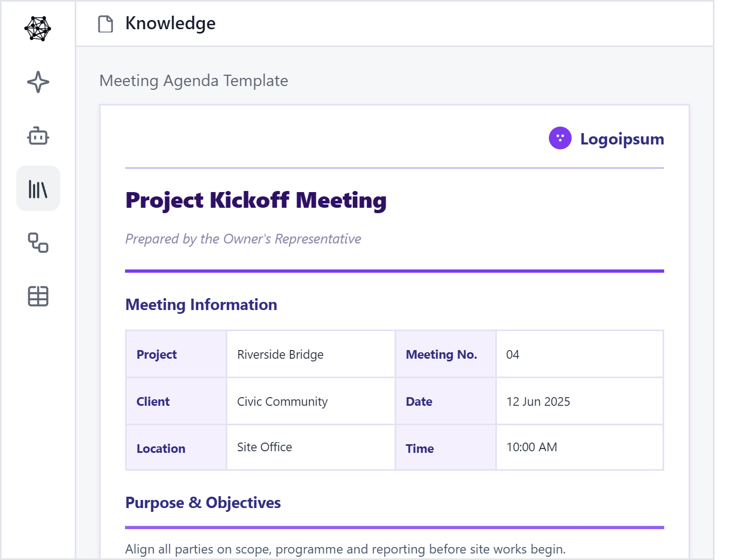Open the sparkle AI assistant icon
747x560 pixels.
38,82
